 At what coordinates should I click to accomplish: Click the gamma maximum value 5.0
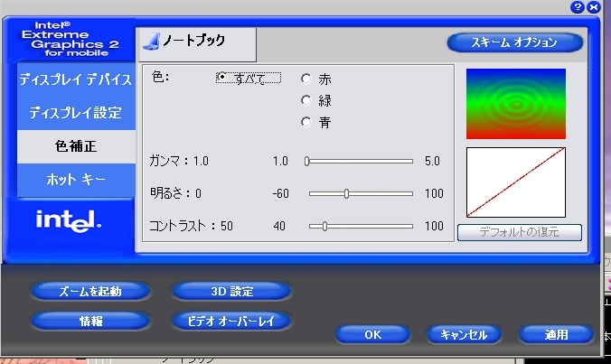[432, 161]
